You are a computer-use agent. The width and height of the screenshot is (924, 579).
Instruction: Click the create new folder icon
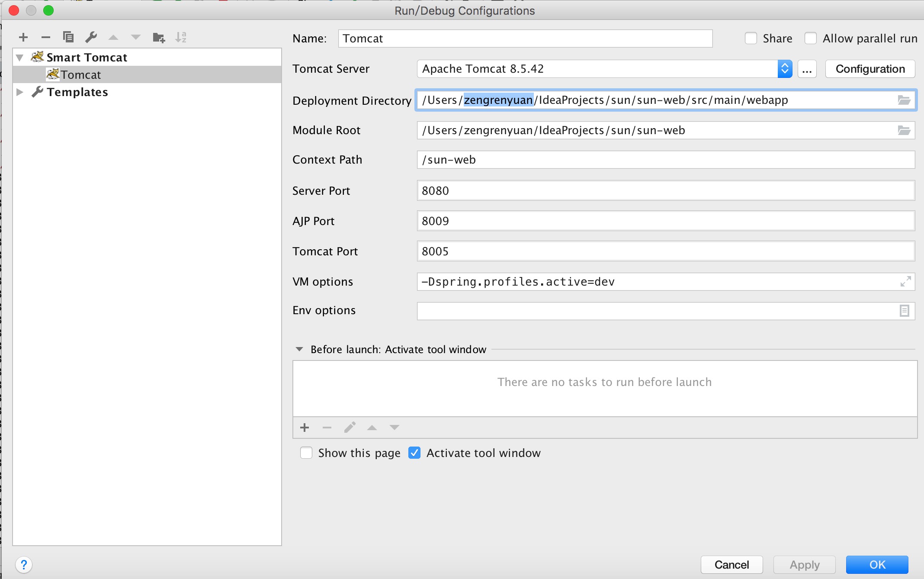[159, 38]
